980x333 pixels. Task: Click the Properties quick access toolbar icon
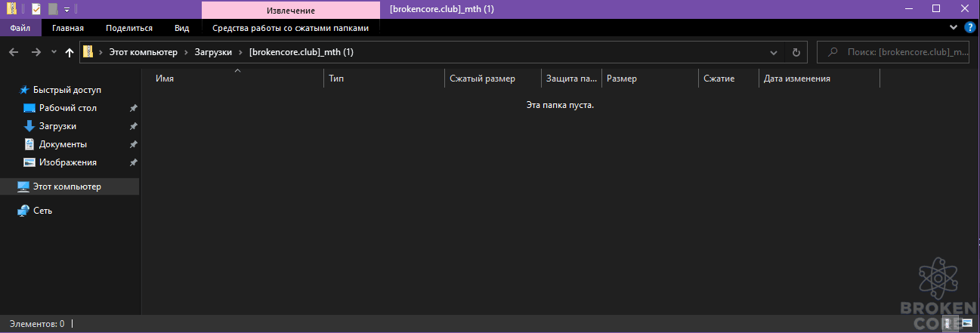tap(36, 9)
